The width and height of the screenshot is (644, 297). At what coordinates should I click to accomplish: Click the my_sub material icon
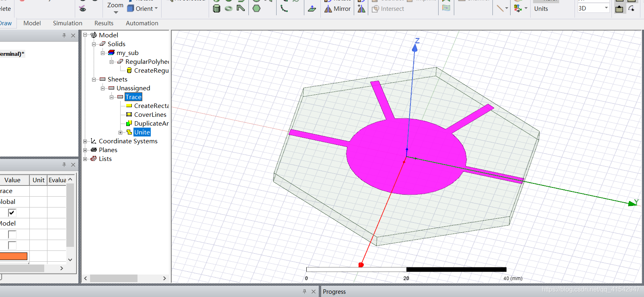pos(111,53)
